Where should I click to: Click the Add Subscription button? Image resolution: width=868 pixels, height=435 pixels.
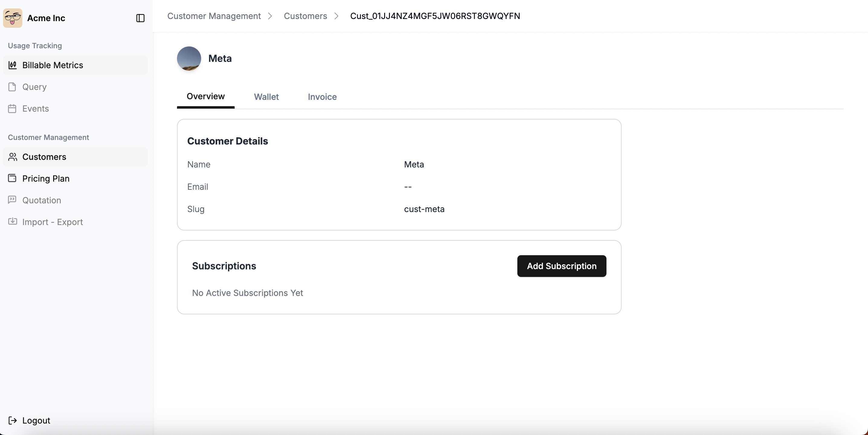click(561, 266)
